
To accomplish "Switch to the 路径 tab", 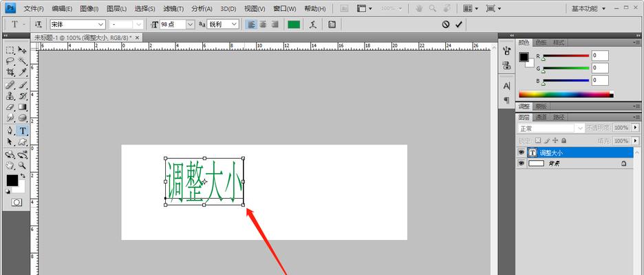I will tap(557, 117).
